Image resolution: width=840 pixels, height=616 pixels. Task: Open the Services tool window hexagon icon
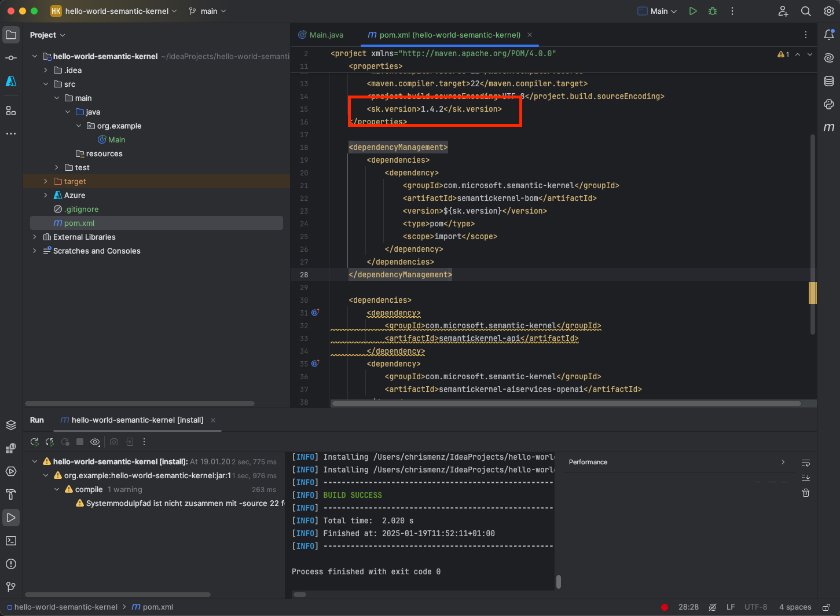(x=11, y=471)
